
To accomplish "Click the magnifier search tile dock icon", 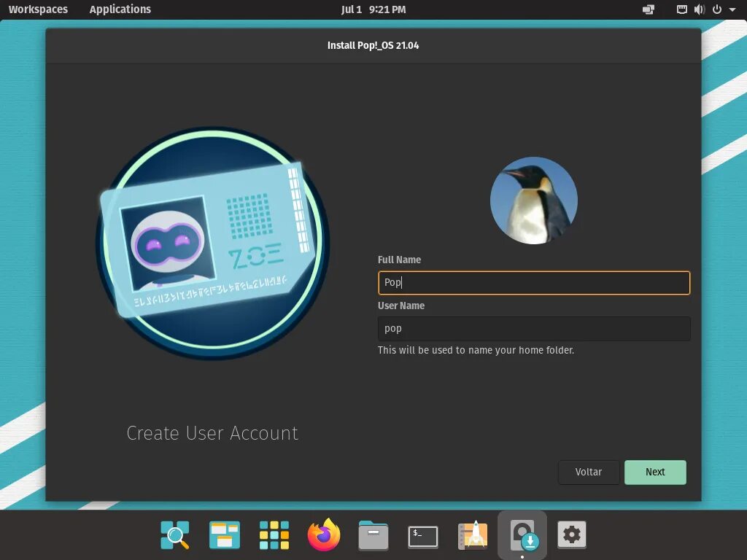I will coord(174,534).
